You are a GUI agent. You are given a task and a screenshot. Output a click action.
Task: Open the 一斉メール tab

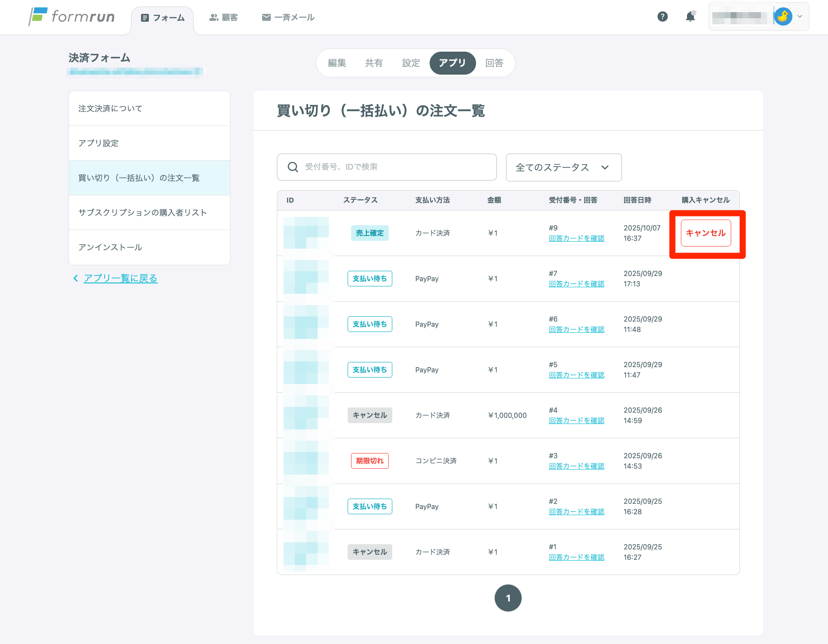[288, 17]
